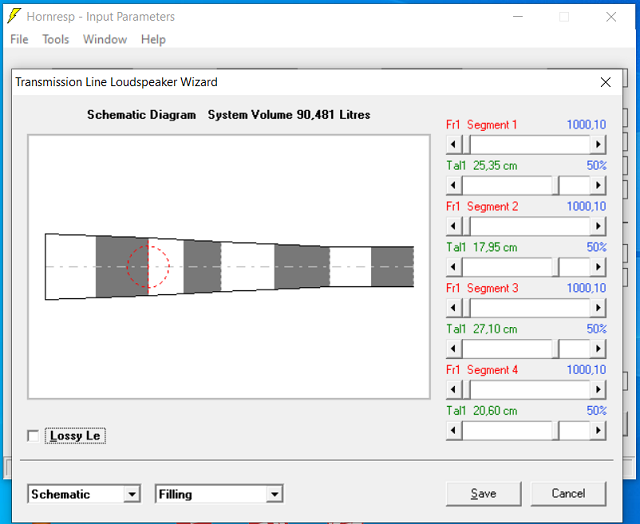This screenshot has width=640, height=524.
Task: Click left arrow of Tal1 20,60 cm slider
Action: coord(454,430)
